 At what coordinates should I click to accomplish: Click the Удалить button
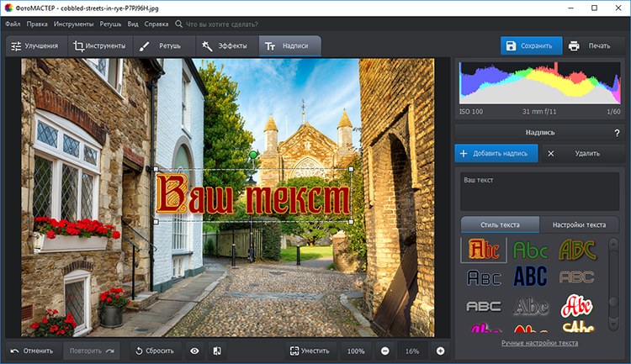[x=583, y=153]
